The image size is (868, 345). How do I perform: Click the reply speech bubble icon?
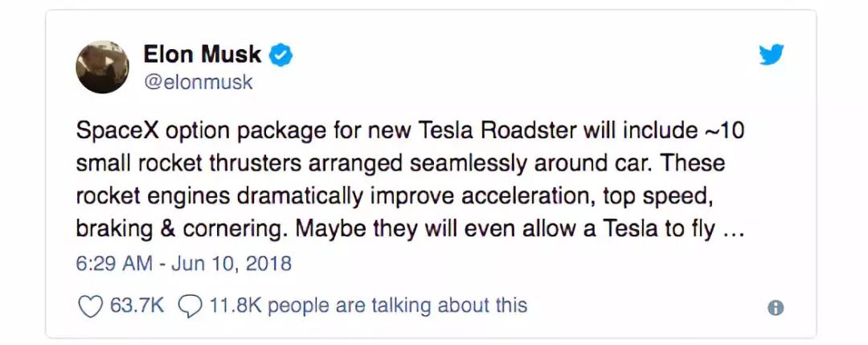190,306
